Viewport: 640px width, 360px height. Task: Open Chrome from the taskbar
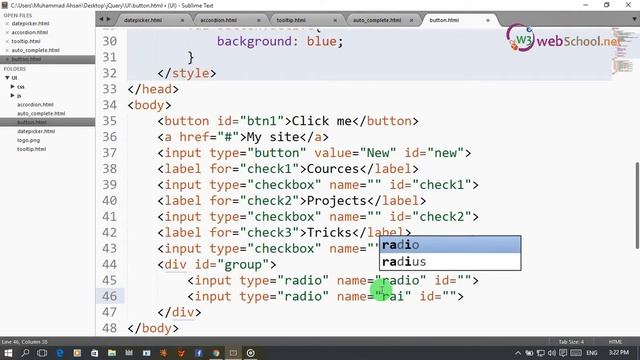(216, 353)
